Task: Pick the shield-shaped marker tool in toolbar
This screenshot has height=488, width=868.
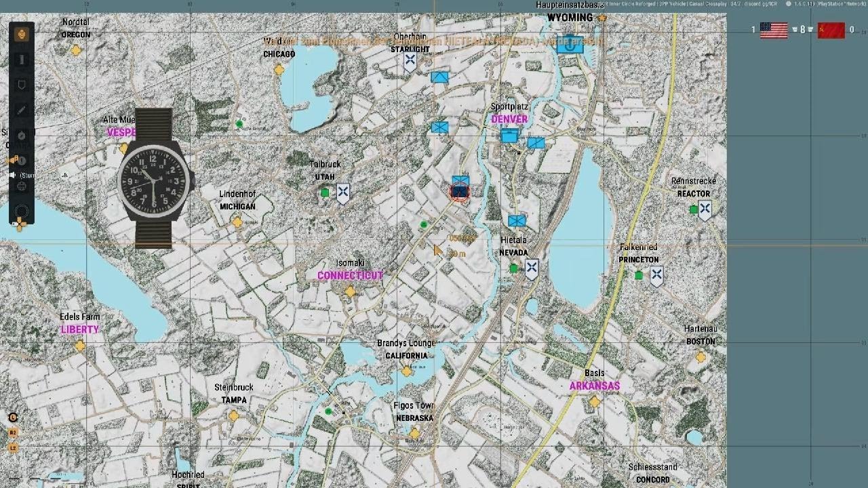Action: (22, 85)
